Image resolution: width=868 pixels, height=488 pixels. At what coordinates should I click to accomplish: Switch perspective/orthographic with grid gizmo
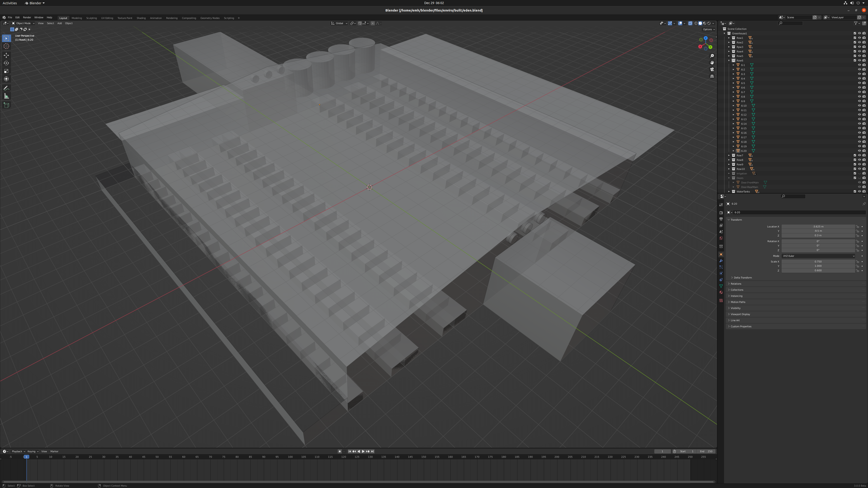pos(712,76)
